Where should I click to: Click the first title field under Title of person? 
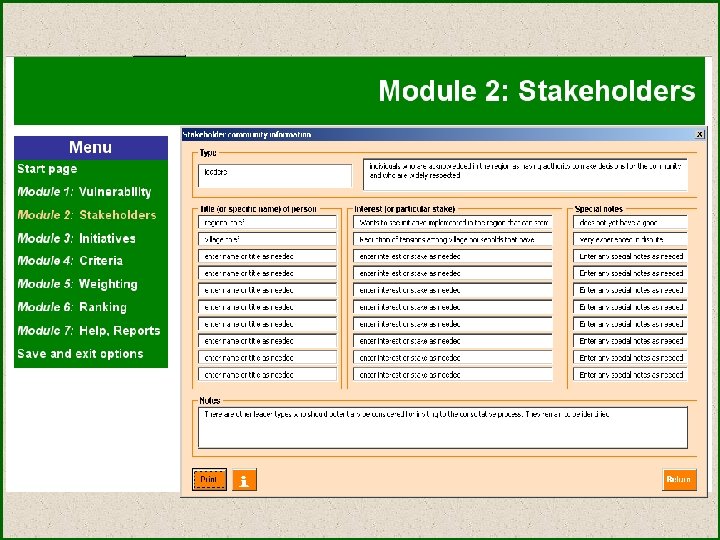click(268, 222)
